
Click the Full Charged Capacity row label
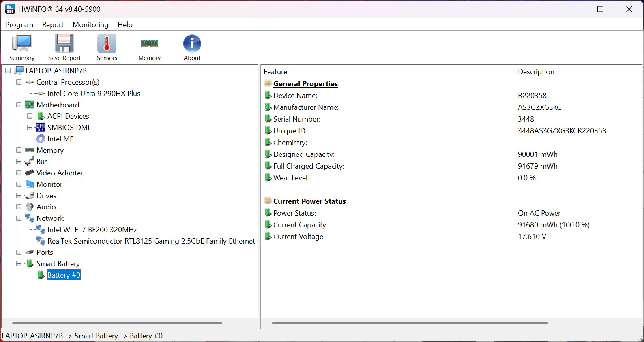click(309, 166)
